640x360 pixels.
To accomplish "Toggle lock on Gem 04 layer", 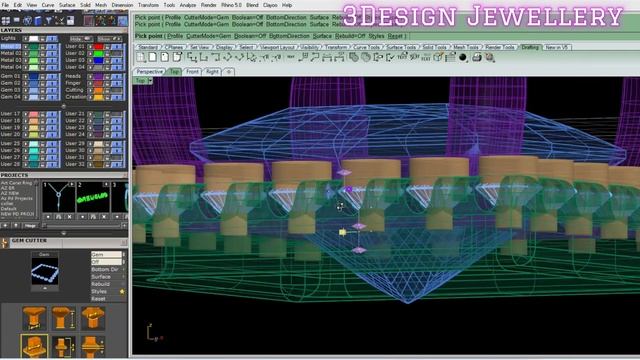I will point(42,97).
